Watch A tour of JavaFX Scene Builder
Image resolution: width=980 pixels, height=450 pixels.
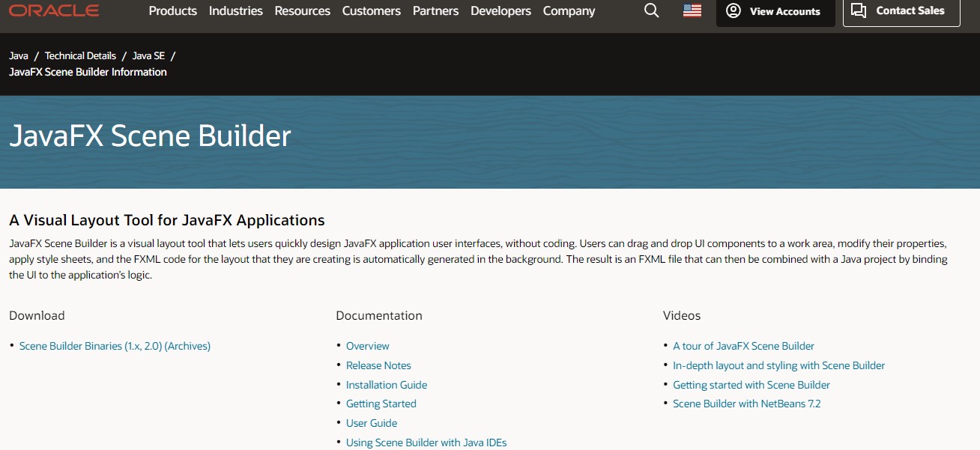744,346
